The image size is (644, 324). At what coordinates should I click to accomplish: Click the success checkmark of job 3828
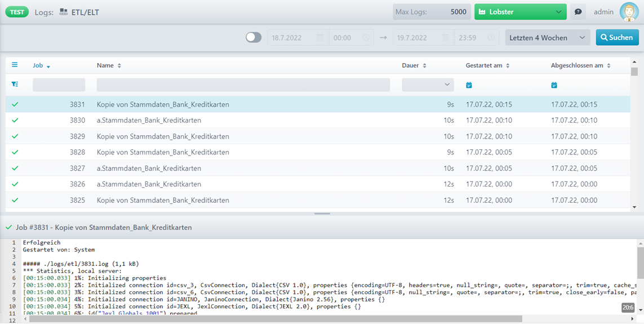(15, 152)
